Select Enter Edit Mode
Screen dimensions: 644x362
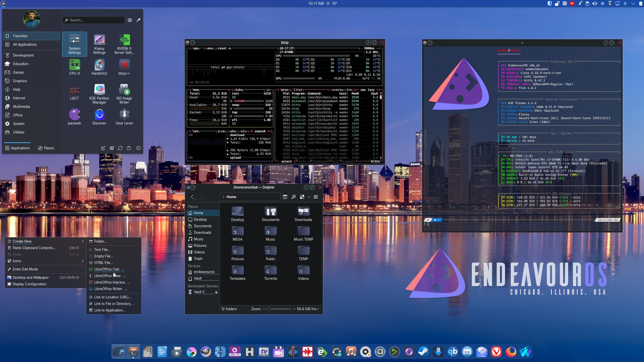coord(46,269)
